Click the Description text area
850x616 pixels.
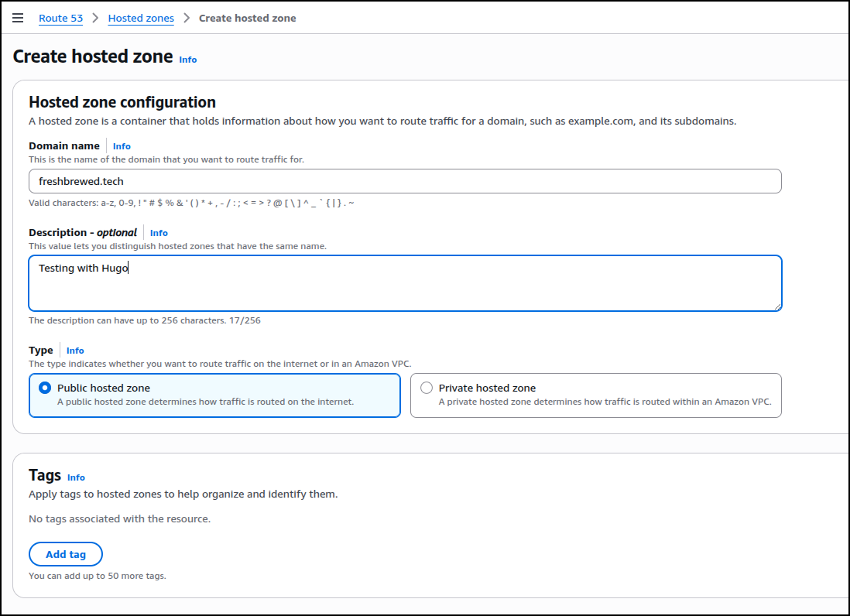pyautogui.click(x=405, y=283)
